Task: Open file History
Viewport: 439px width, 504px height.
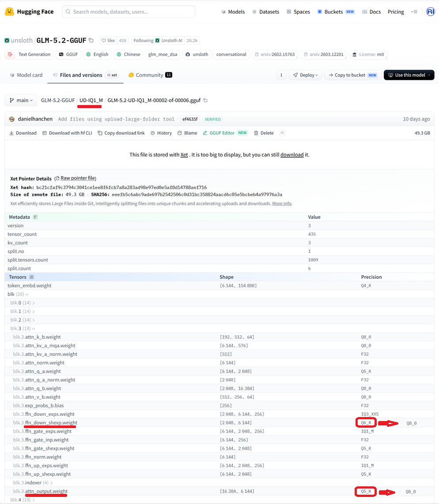Action: (161, 133)
